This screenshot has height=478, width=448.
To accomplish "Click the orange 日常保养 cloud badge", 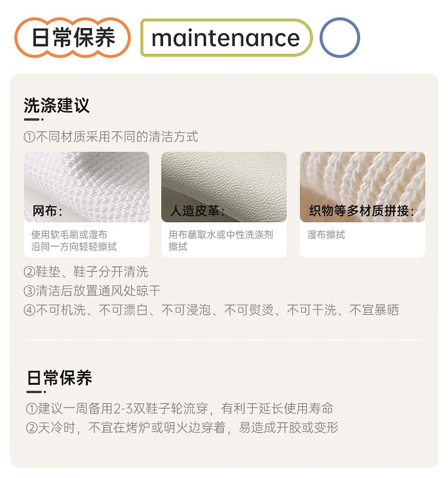I will tap(72, 38).
